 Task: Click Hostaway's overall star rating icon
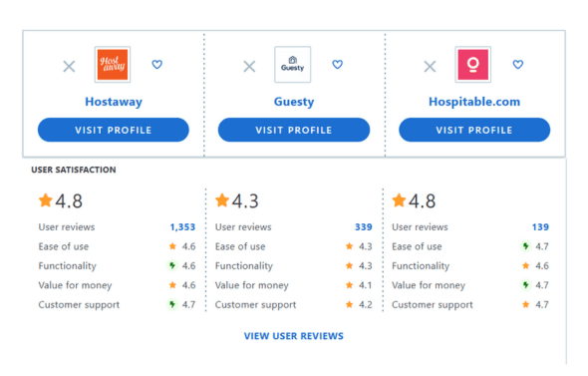click(46, 200)
